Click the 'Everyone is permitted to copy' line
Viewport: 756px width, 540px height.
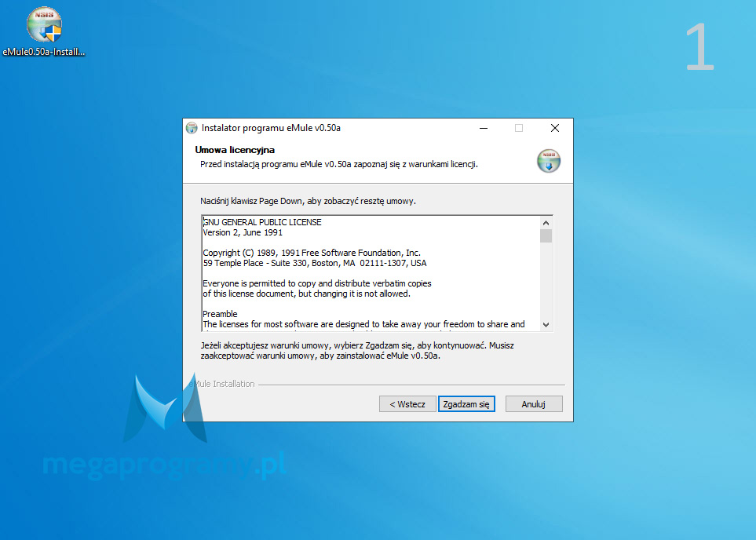point(317,283)
